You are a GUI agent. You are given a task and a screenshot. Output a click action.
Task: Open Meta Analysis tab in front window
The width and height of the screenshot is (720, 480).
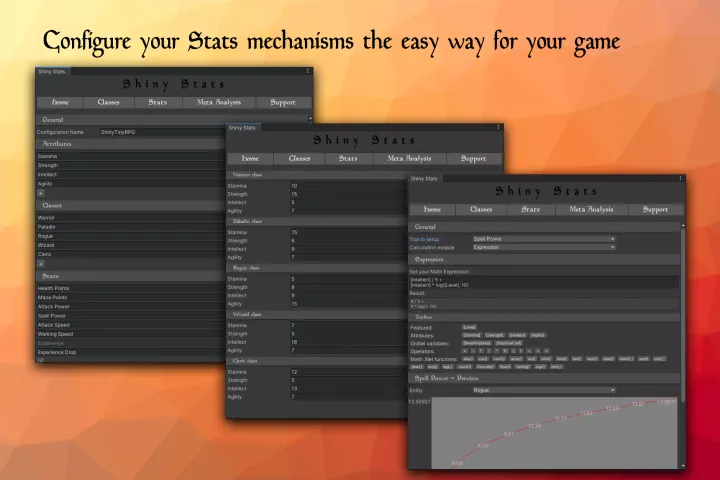tap(591, 209)
